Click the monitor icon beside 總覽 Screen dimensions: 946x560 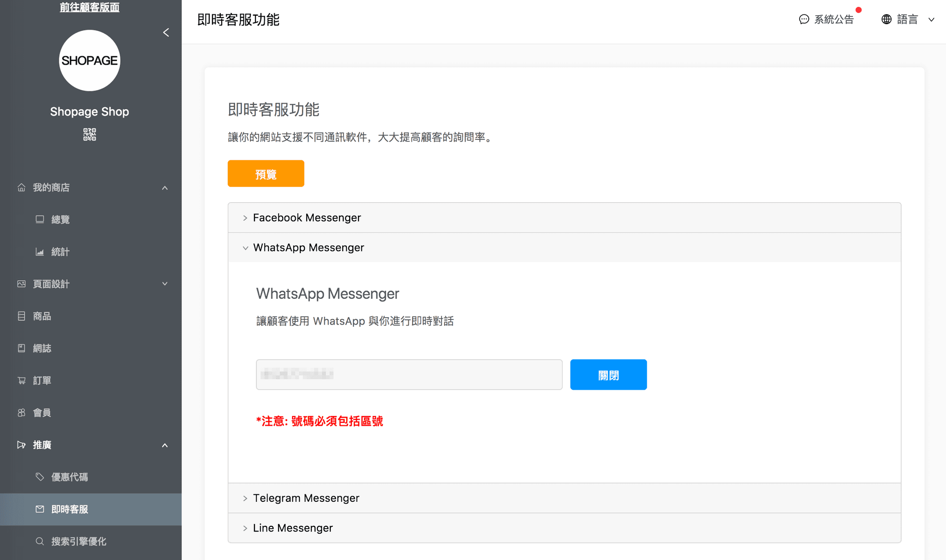click(40, 219)
